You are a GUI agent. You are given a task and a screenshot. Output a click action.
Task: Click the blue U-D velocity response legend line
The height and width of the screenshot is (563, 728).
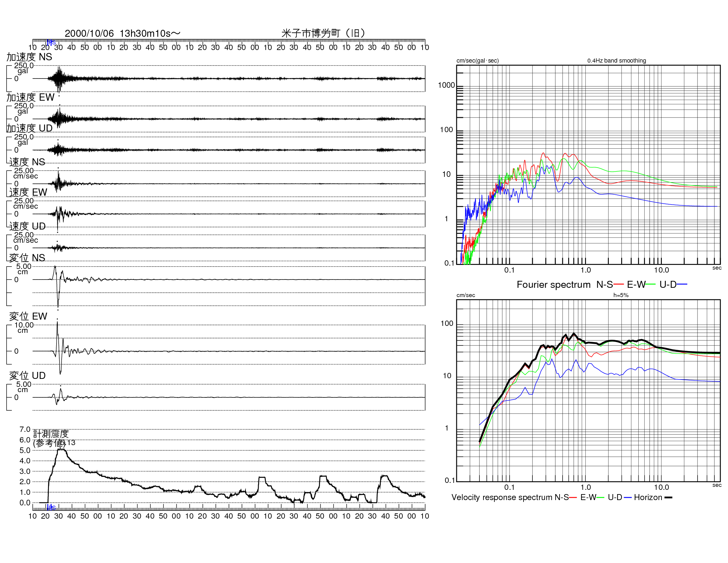point(628,498)
